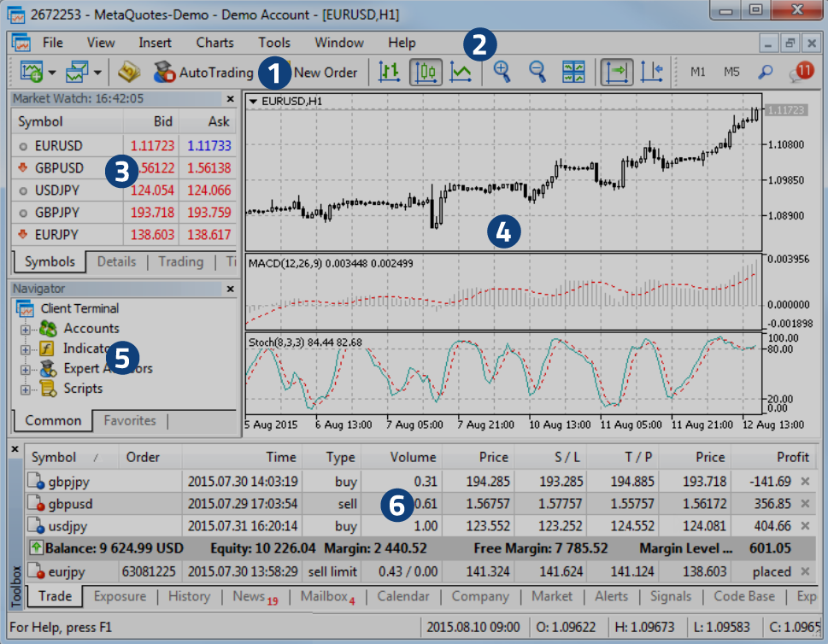The image size is (828, 644).
Task: Toggle the AutoTrading button
Action: click(x=203, y=73)
